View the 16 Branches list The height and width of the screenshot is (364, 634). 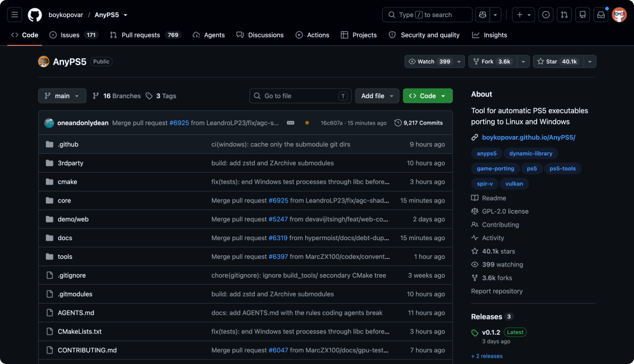click(117, 96)
